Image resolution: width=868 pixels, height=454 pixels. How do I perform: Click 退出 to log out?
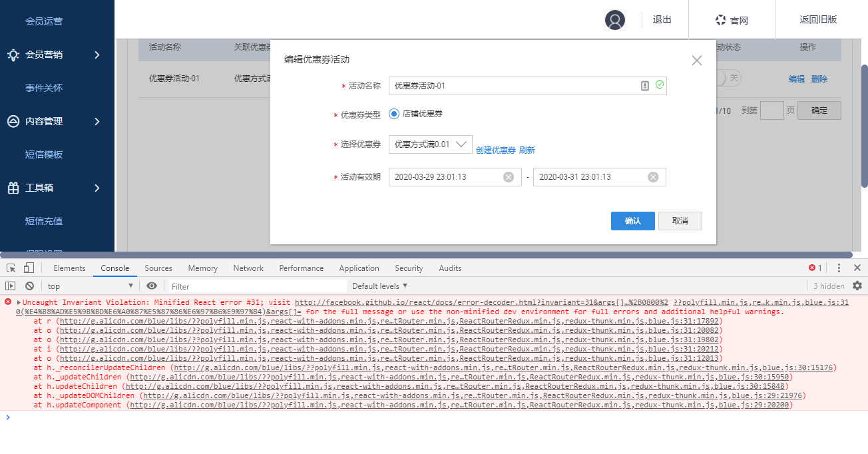[662, 20]
